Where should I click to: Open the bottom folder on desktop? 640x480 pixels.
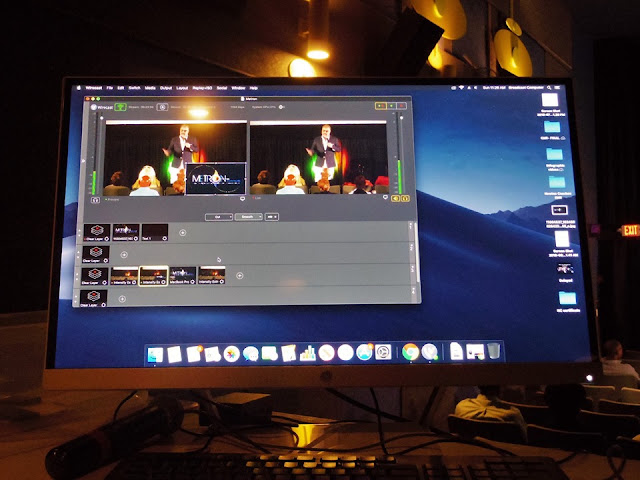[568, 301]
